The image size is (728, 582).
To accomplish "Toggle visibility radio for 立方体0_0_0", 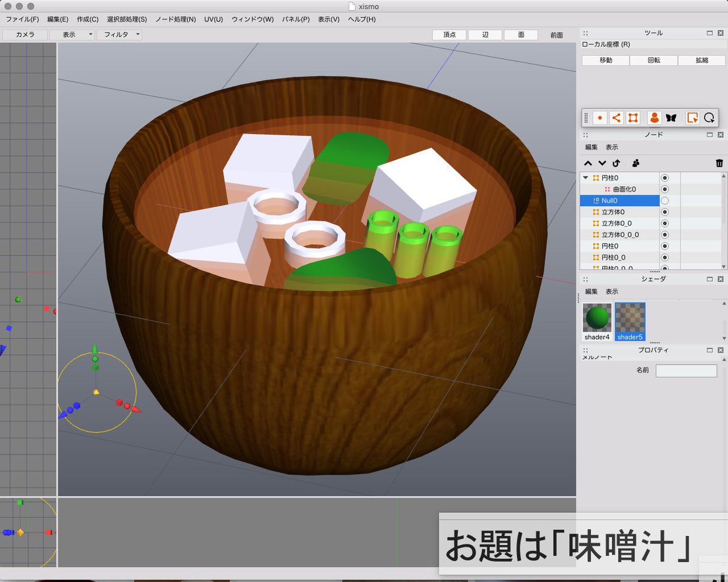I will click(664, 235).
